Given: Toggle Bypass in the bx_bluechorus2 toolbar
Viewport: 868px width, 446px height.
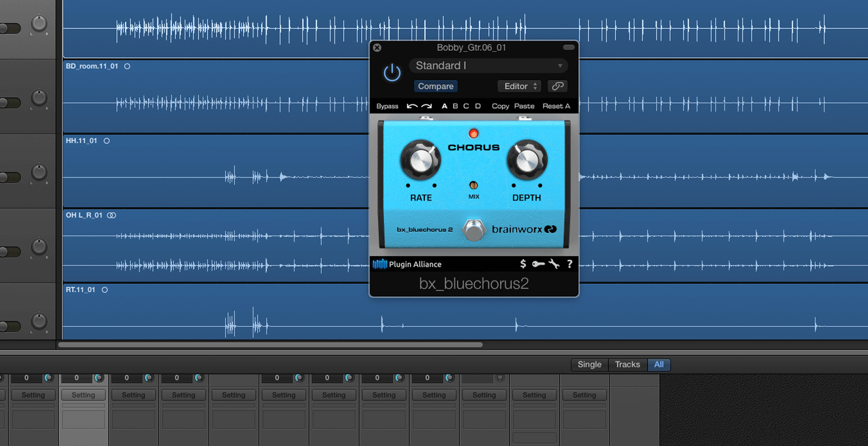Looking at the screenshot, I should pos(387,106).
